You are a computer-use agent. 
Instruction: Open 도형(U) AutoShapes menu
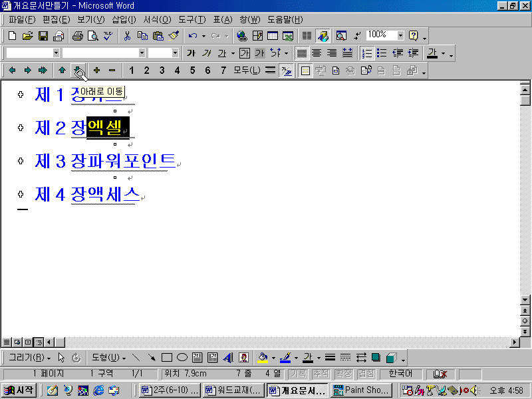tap(108, 358)
